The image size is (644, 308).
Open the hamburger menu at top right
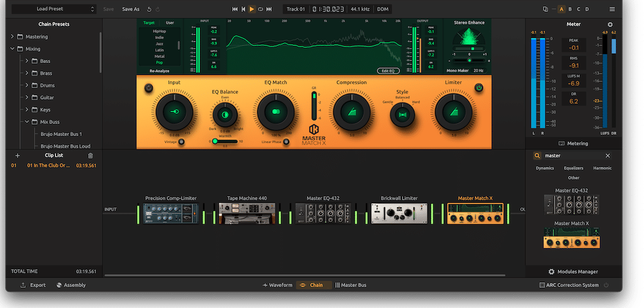(x=612, y=9)
